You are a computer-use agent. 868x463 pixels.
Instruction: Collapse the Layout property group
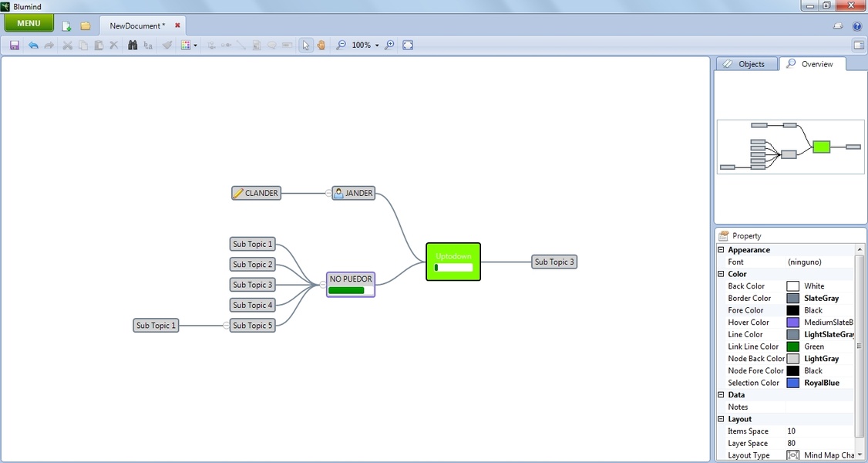coord(722,419)
